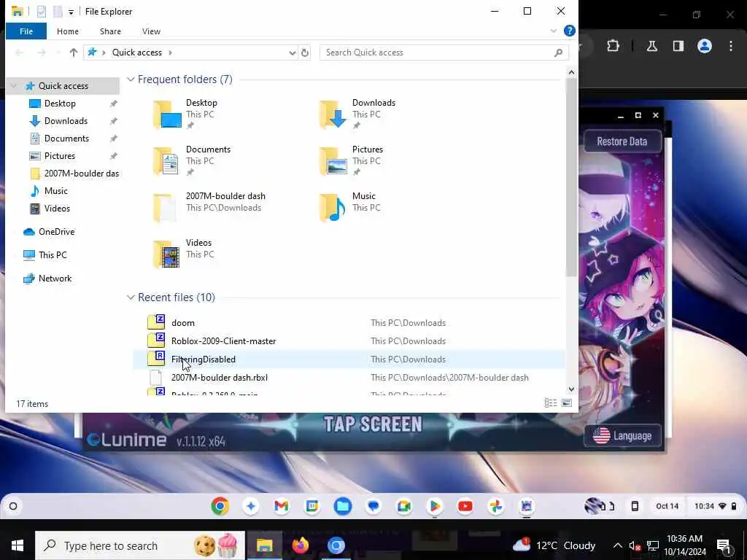Open Firefox from Windows taskbar
This screenshot has height=560, width=747.
click(300, 545)
